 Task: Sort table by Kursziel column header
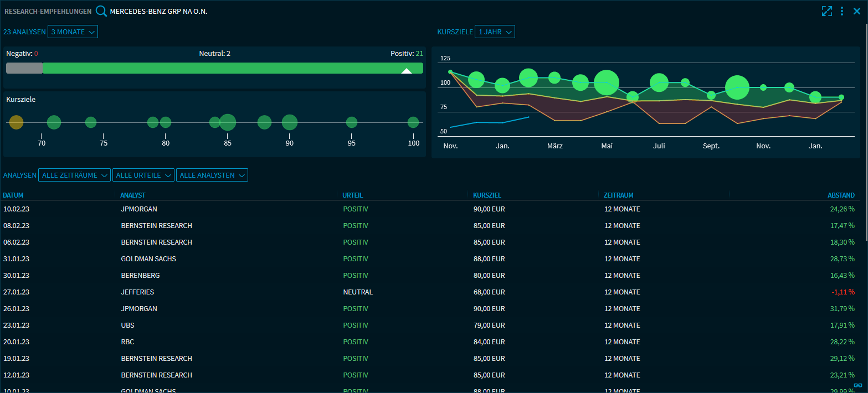487,195
